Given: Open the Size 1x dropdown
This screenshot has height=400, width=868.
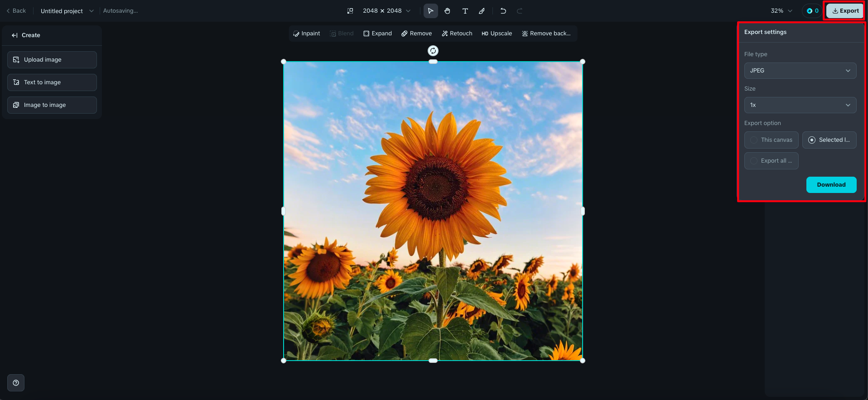Looking at the screenshot, I should 800,105.
